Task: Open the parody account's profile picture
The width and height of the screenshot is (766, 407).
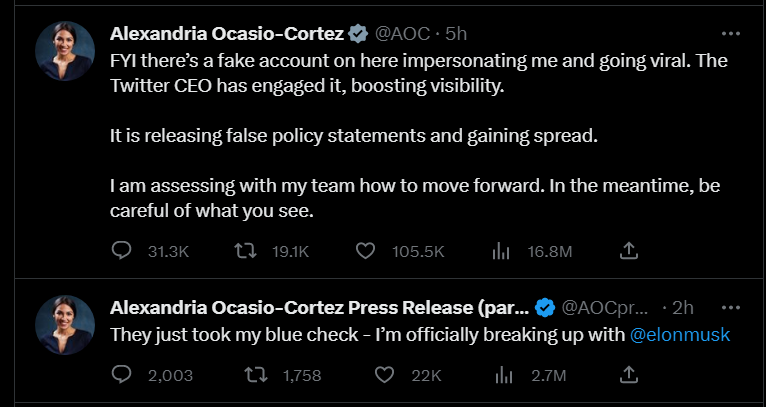Action: click(x=64, y=325)
